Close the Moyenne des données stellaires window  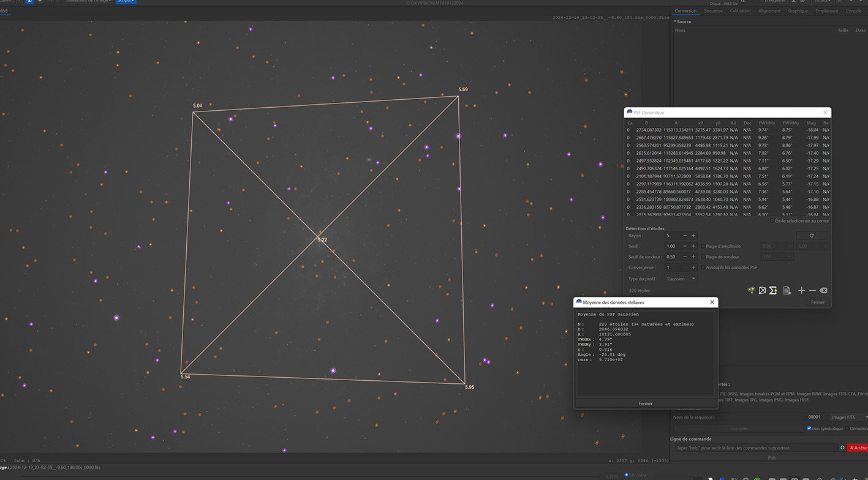point(712,302)
